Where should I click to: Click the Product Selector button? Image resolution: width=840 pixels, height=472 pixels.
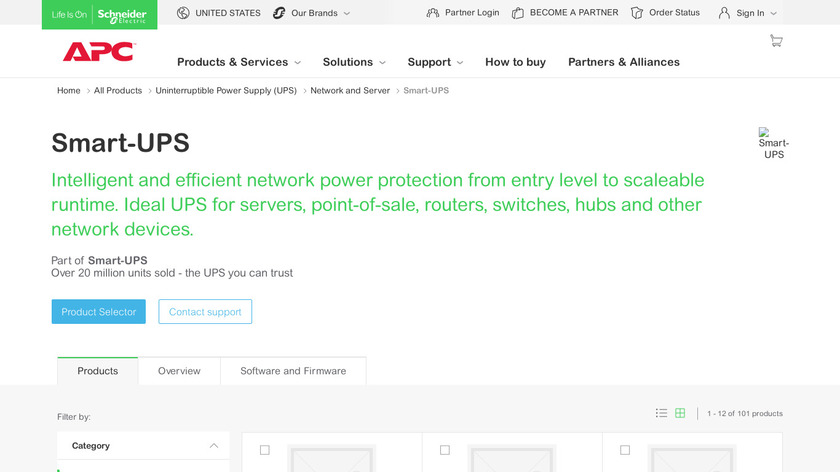pyautogui.click(x=99, y=312)
